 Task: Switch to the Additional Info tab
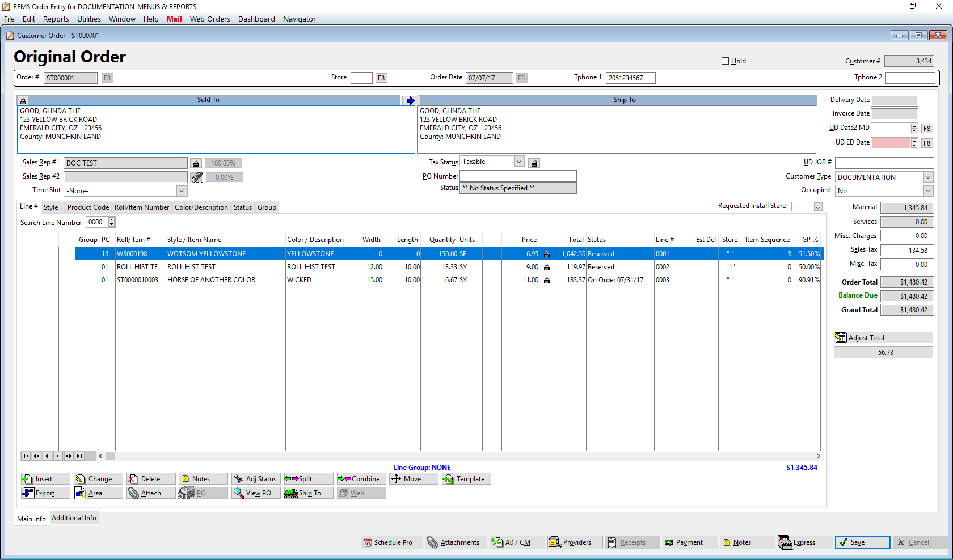point(74,517)
